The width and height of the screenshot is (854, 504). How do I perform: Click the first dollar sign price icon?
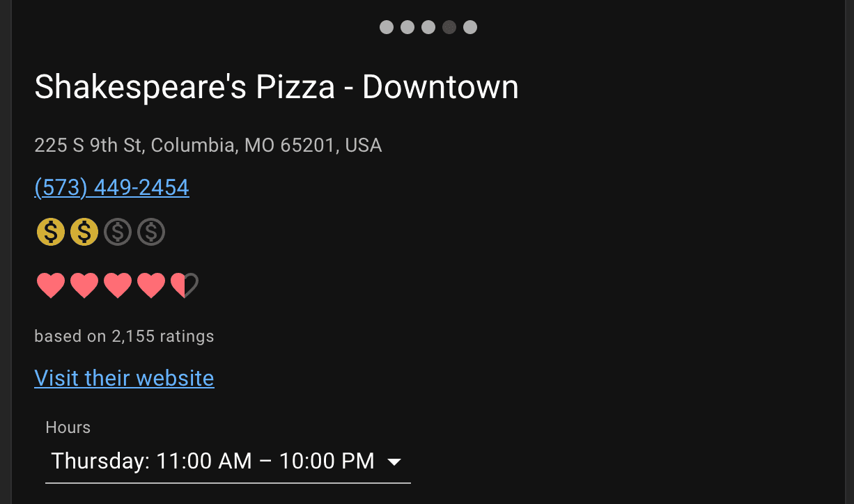[x=50, y=232]
